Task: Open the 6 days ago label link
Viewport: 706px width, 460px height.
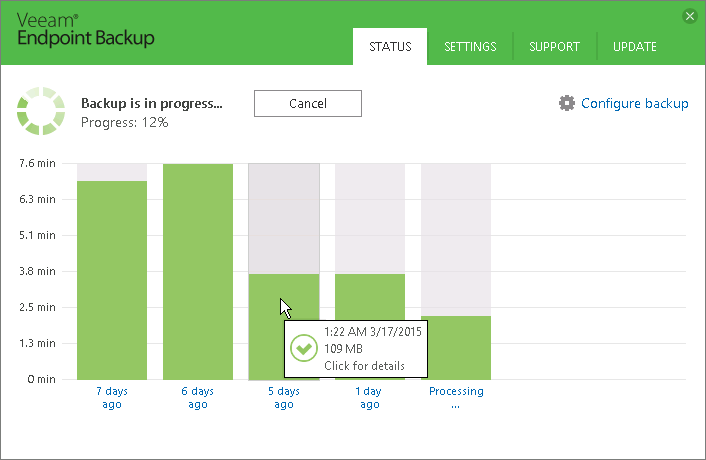Action: coord(198,397)
